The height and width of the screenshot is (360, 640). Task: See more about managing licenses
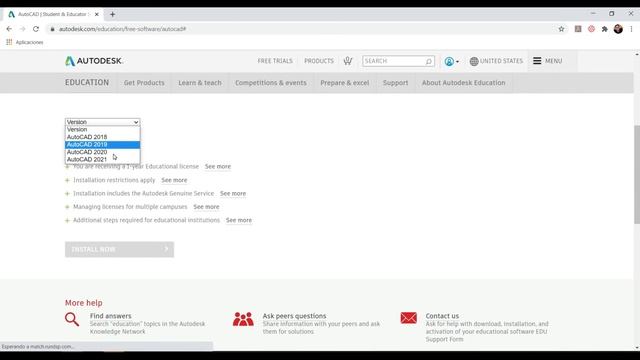pos(207,207)
